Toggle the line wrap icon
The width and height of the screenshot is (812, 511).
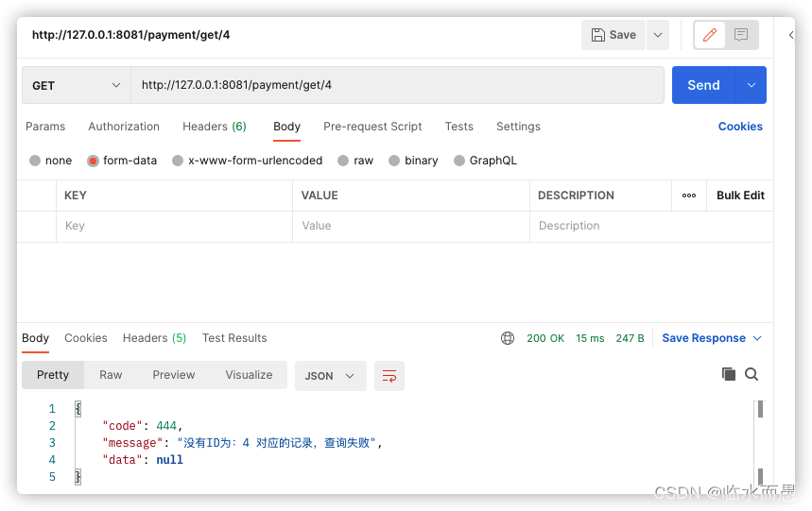click(389, 376)
